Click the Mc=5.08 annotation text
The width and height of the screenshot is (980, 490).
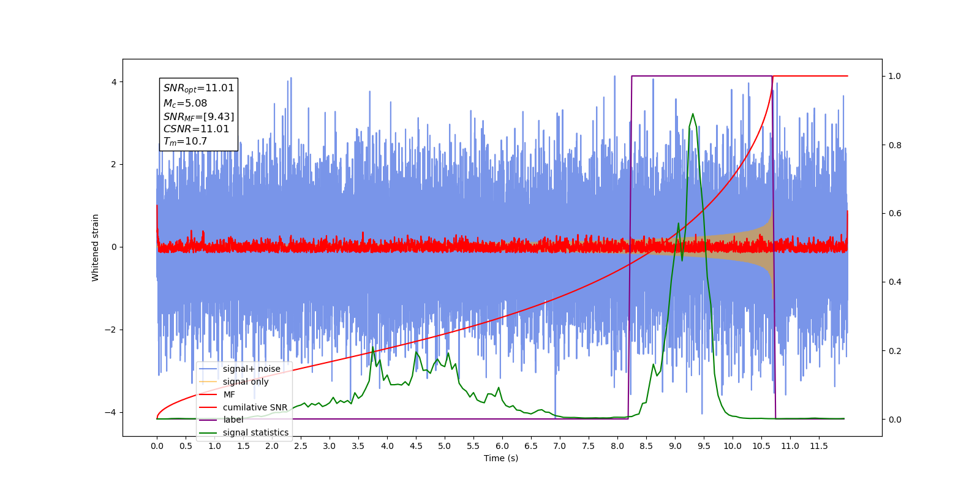coord(185,104)
